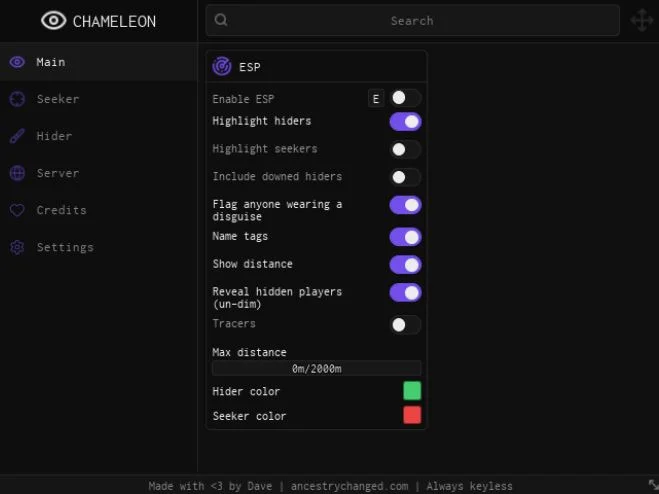Click the Server globe icon
Viewport: 659px width, 494px height.
click(17, 173)
